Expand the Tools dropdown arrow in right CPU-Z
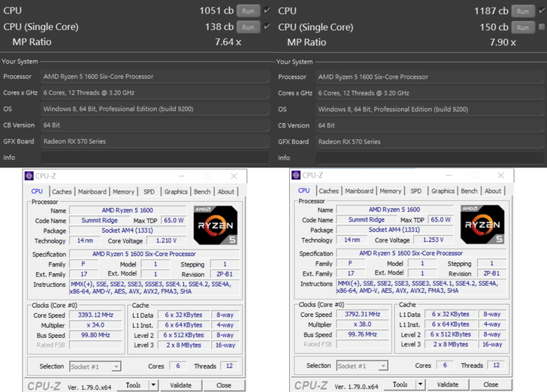This screenshot has width=547, height=392. (421, 384)
